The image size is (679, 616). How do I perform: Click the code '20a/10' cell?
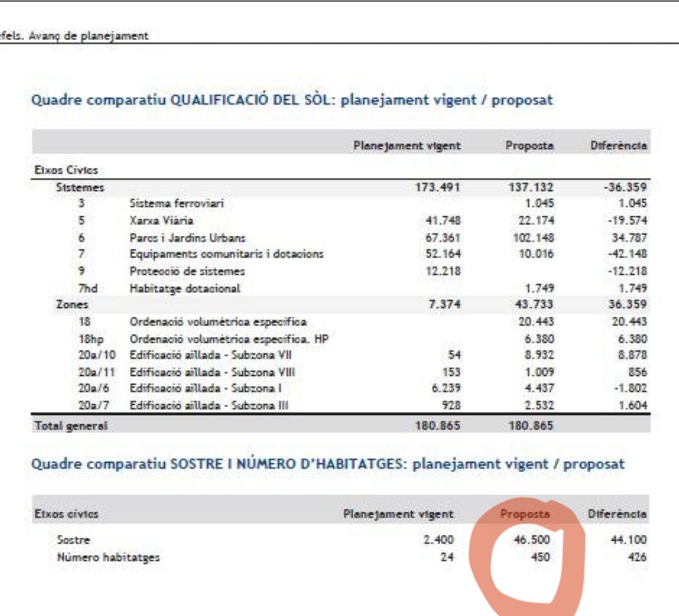coord(97,355)
